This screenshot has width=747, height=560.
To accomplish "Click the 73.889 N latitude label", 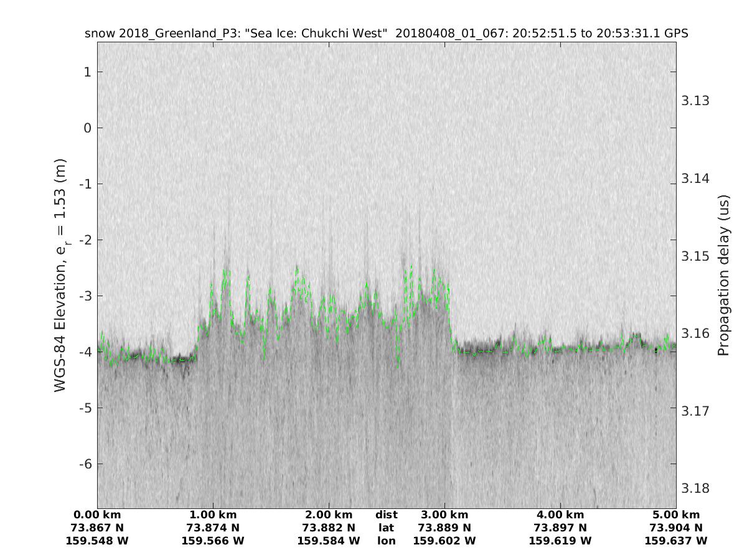I will pos(444,528).
